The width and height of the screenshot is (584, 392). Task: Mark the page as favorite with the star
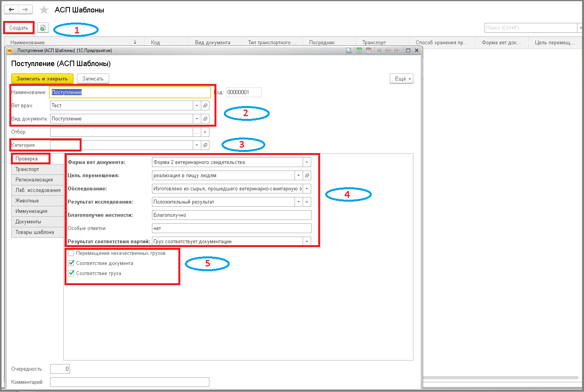click(44, 10)
